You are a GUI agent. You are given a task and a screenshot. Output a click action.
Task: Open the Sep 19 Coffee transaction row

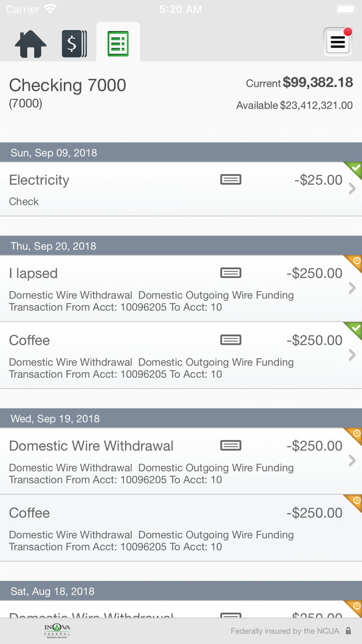155,528
